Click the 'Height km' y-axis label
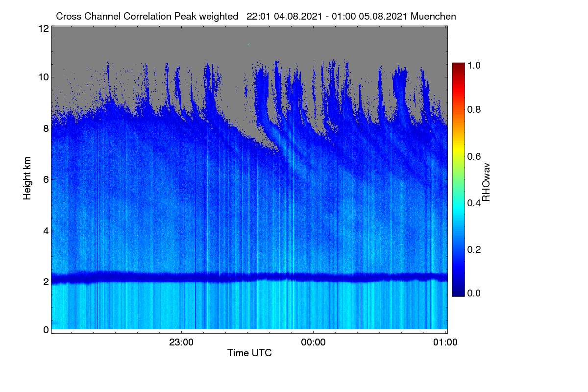The height and width of the screenshot is (392, 588). [28, 179]
